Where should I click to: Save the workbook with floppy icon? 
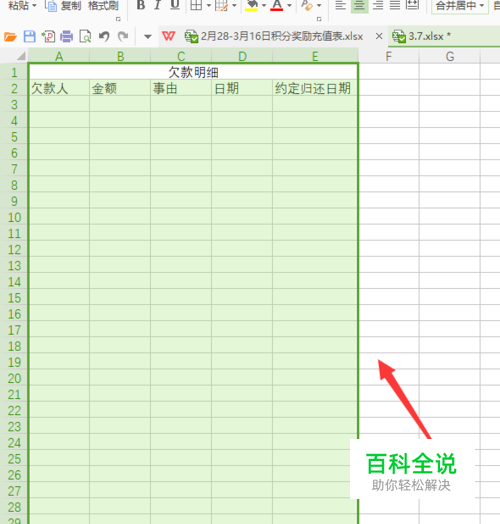point(29,36)
